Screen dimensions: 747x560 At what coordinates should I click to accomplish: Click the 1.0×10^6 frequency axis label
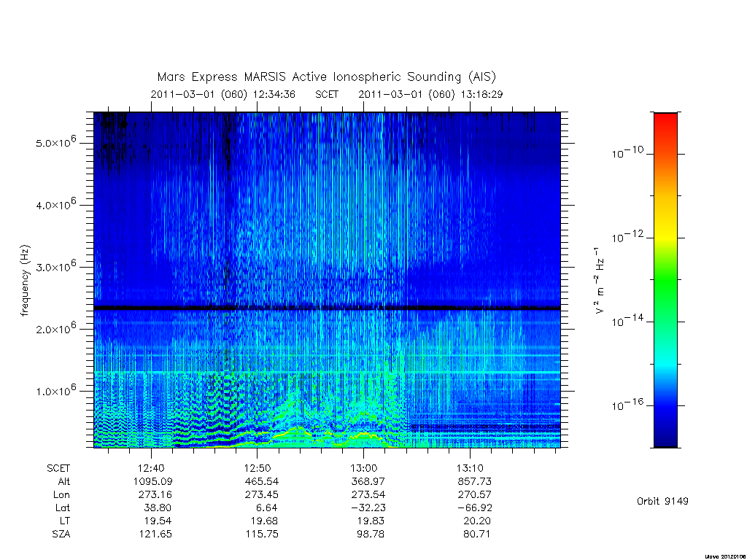click(55, 390)
